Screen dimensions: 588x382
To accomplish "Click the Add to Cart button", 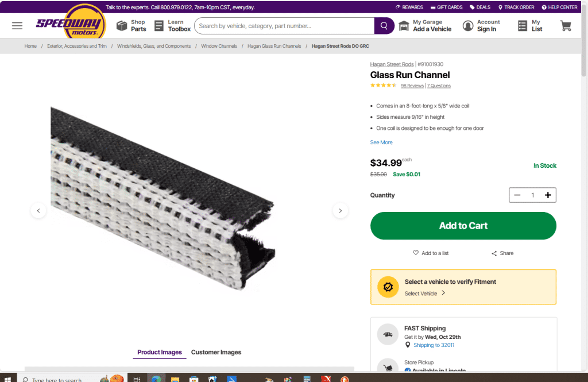I will 463,226.
